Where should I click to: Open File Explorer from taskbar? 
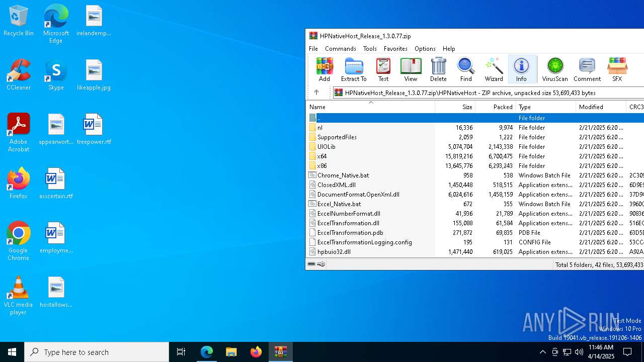pyautogui.click(x=231, y=352)
